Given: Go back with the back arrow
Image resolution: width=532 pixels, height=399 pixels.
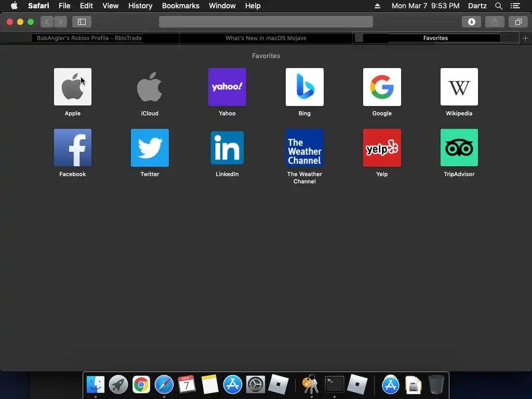Looking at the screenshot, I should (47, 22).
